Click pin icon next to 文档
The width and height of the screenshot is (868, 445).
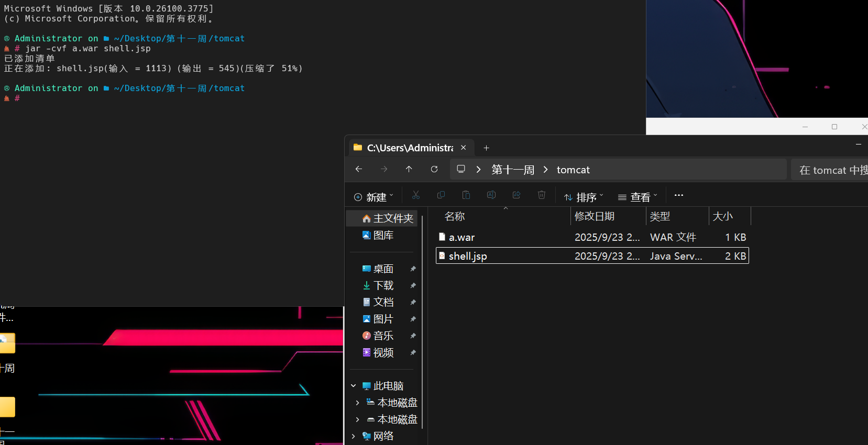point(413,302)
